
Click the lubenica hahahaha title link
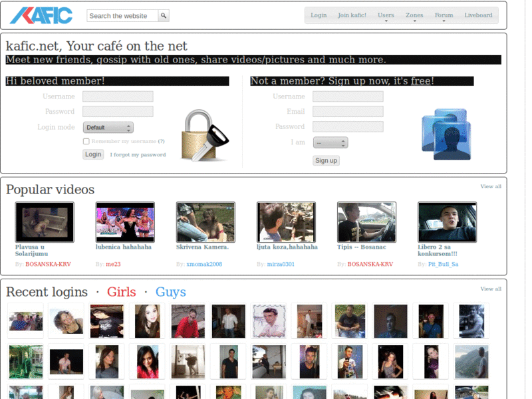pos(124,247)
